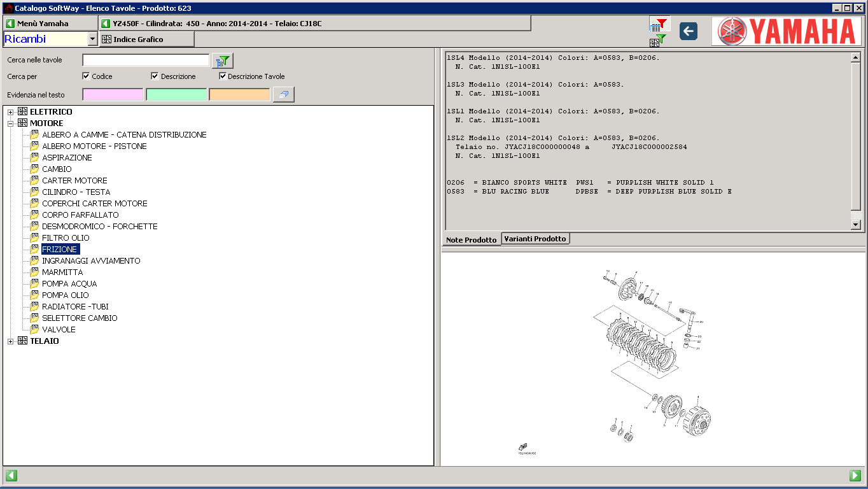The height and width of the screenshot is (489, 868).
Task: Expand the ELETTRICO tree node
Action: coord(10,112)
